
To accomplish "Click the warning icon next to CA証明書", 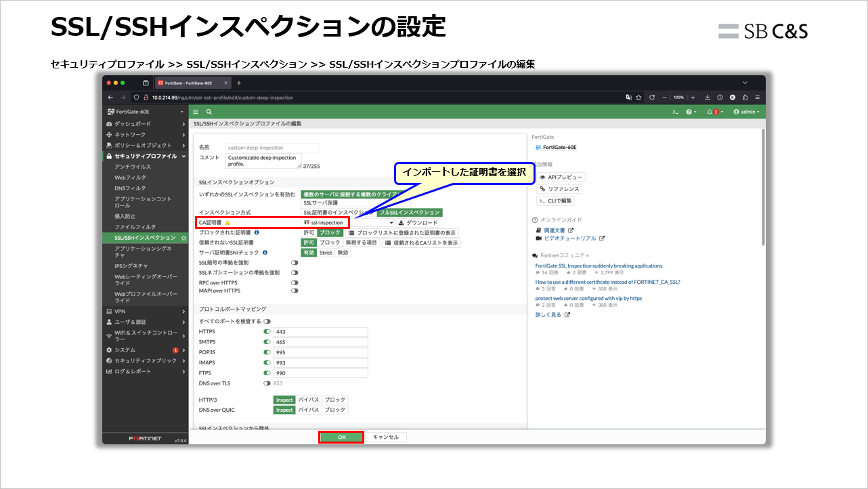I will (227, 223).
